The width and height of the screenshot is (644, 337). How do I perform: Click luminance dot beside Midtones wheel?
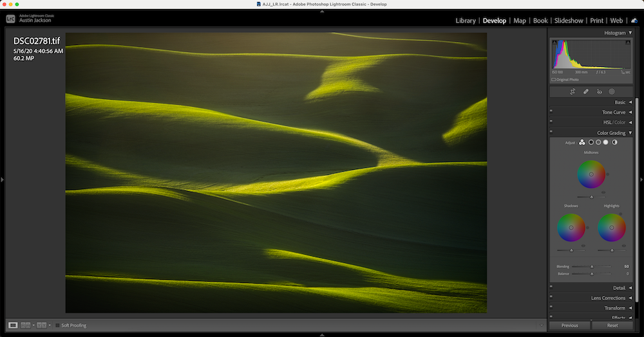pyautogui.click(x=608, y=174)
